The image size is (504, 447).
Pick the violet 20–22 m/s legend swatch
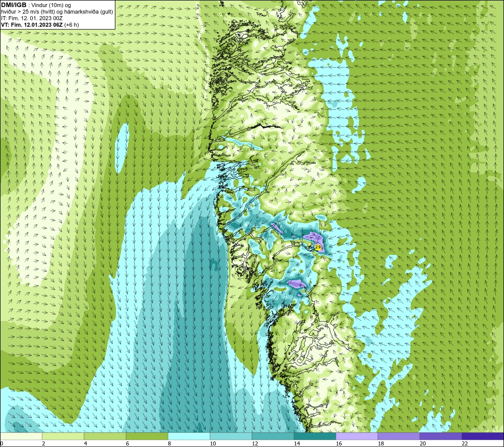pos(440,436)
